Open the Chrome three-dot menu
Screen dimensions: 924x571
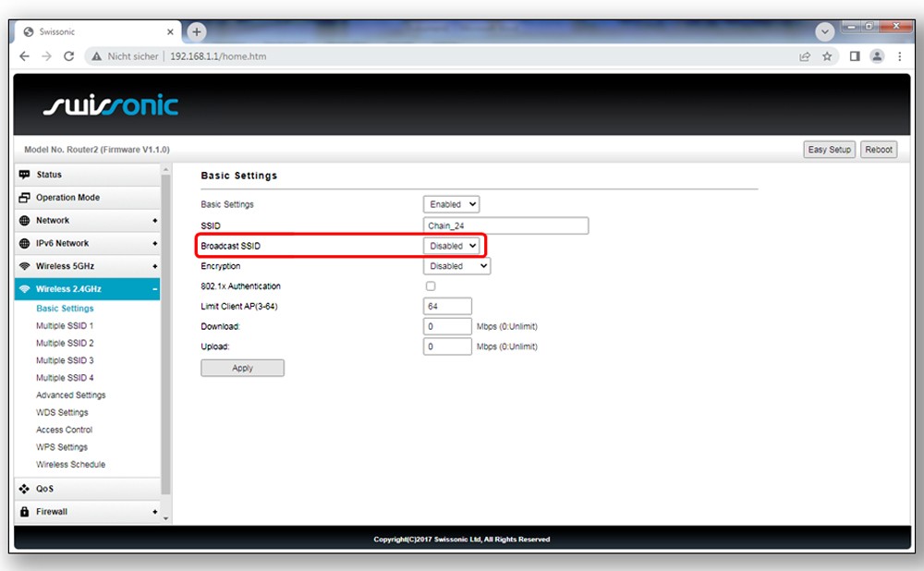click(900, 56)
